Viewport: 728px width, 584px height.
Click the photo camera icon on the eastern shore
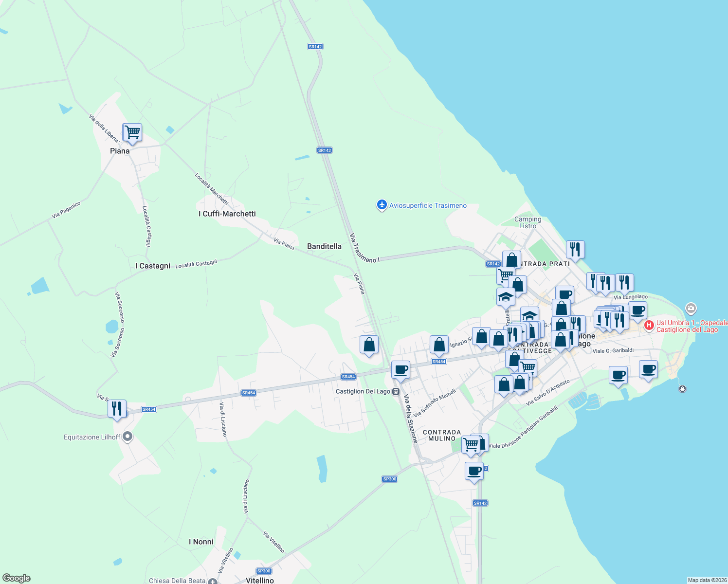[x=691, y=309]
